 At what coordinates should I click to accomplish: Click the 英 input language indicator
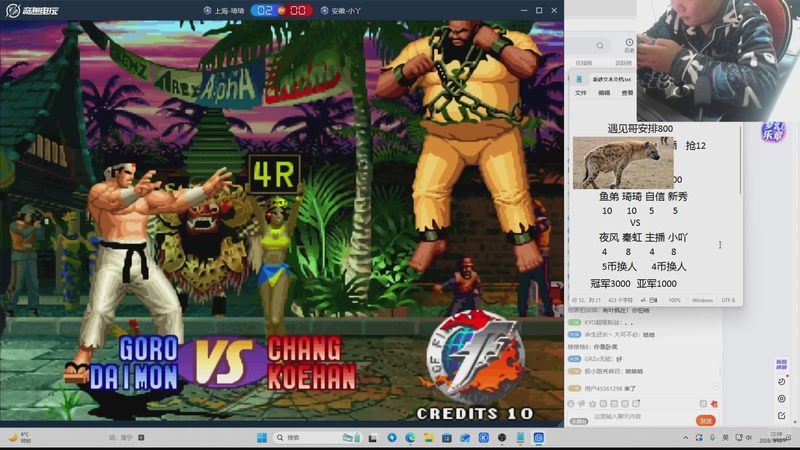pyautogui.click(x=726, y=438)
